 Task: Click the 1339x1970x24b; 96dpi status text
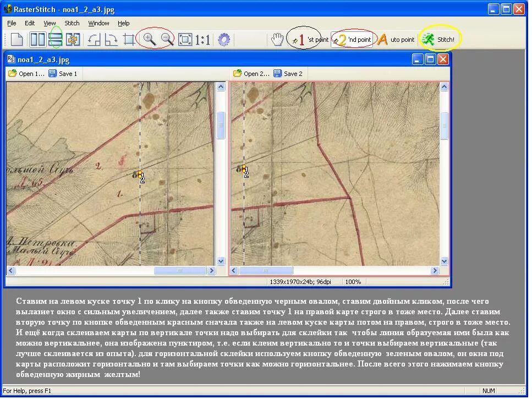click(300, 282)
